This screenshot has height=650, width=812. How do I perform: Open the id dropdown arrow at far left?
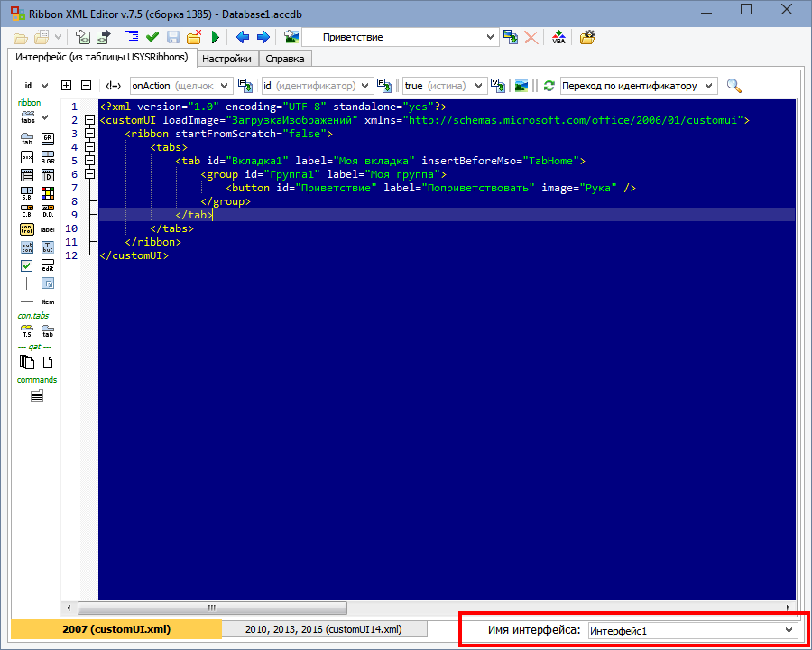coord(45,86)
